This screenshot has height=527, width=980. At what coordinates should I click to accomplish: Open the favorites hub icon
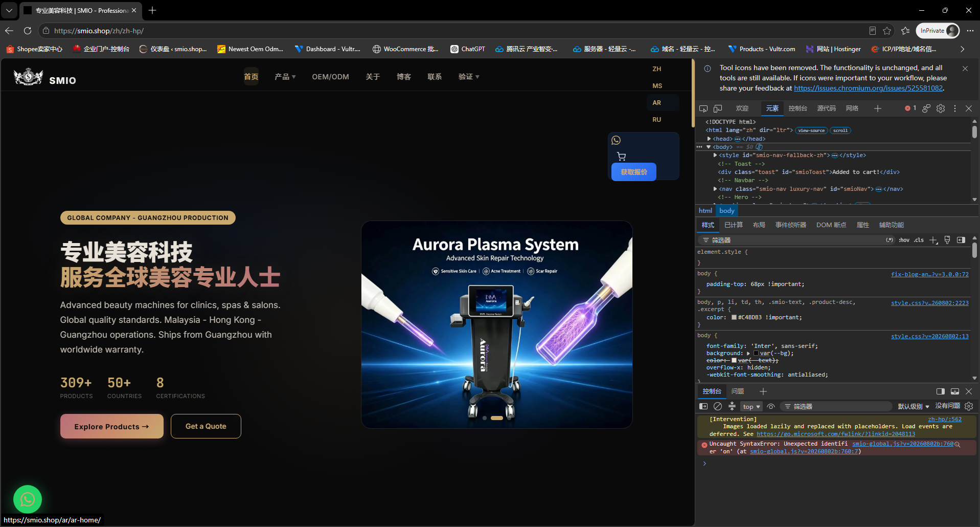(x=905, y=31)
